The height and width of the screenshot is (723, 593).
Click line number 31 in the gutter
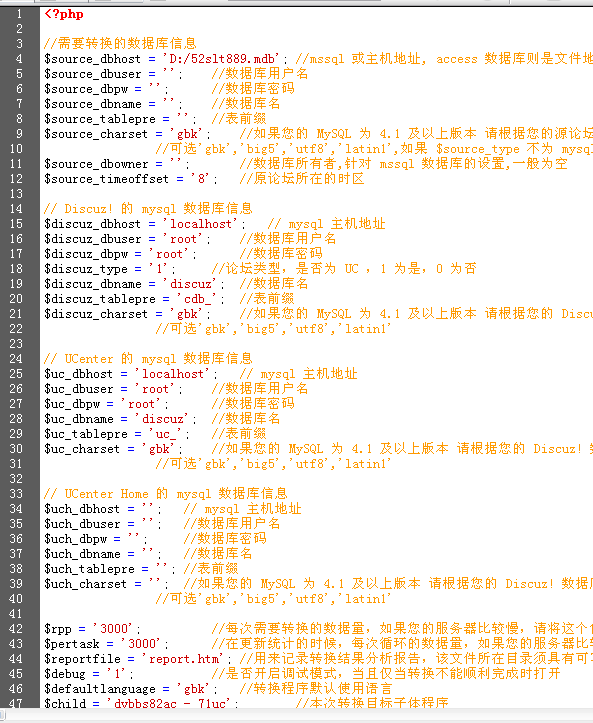click(16, 464)
